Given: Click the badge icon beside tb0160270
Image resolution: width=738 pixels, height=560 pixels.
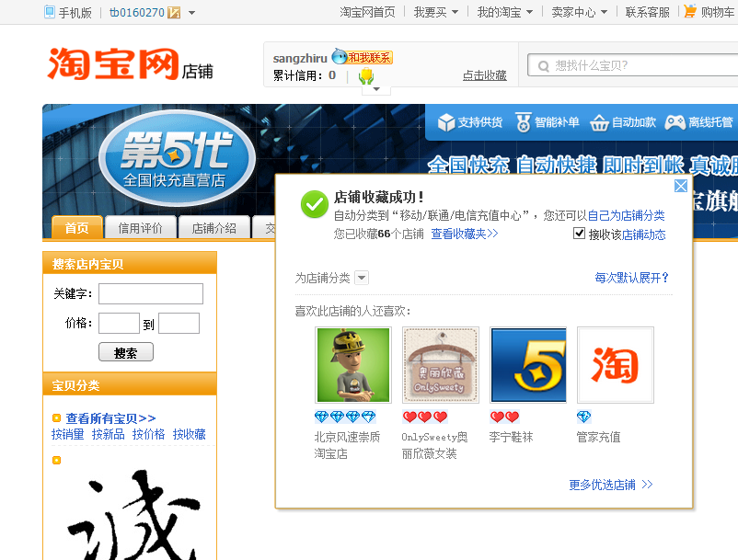Looking at the screenshot, I should tap(174, 12).
